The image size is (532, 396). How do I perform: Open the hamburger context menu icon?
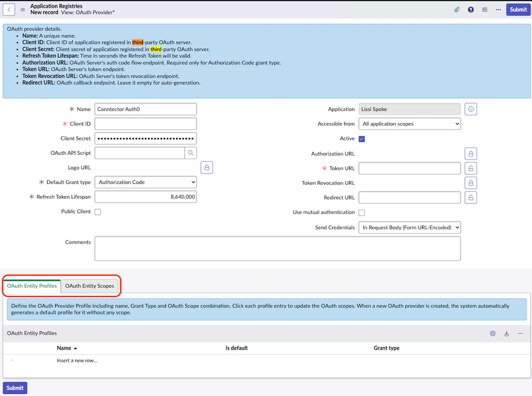point(22,10)
